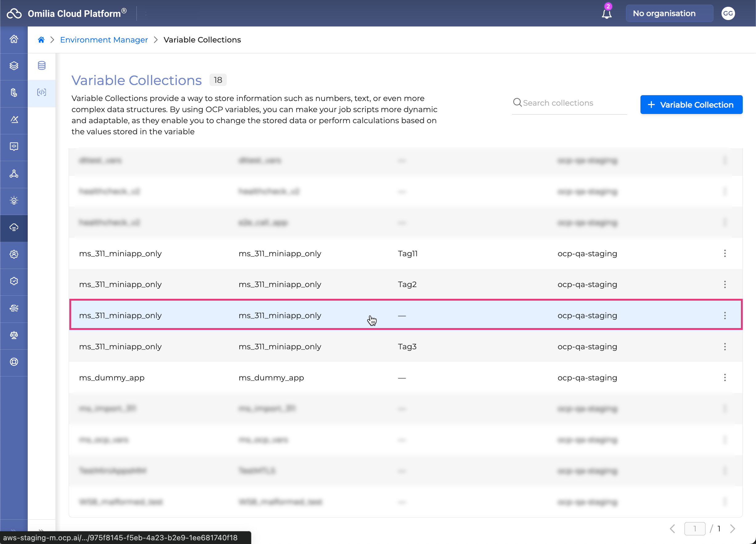Click the Variable Collections page heading

click(136, 80)
